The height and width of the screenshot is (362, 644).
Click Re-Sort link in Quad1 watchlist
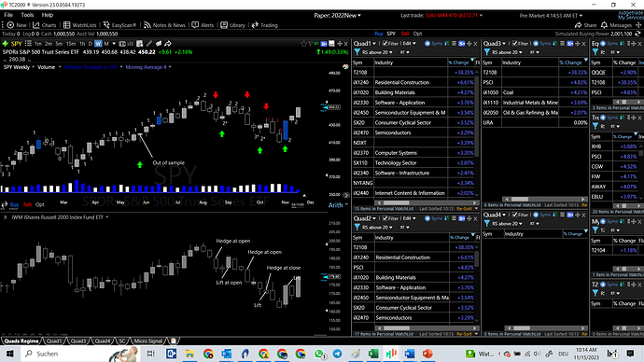(x=464, y=208)
